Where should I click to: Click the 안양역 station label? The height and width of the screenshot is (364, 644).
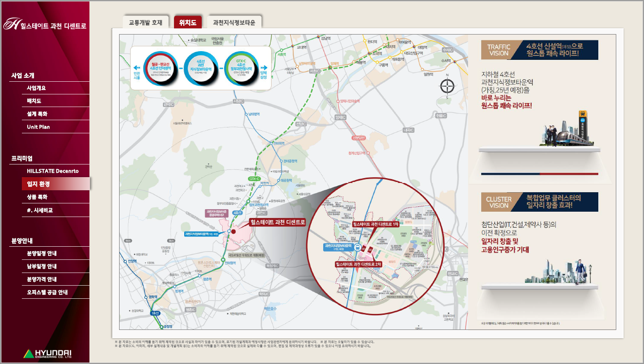pos(132,261)
